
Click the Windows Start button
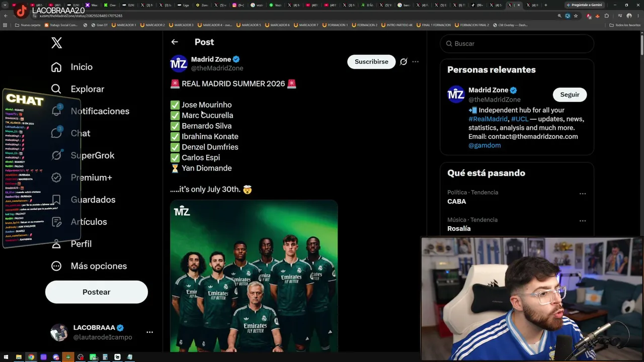pyautogui.click(x=6, y=357)
